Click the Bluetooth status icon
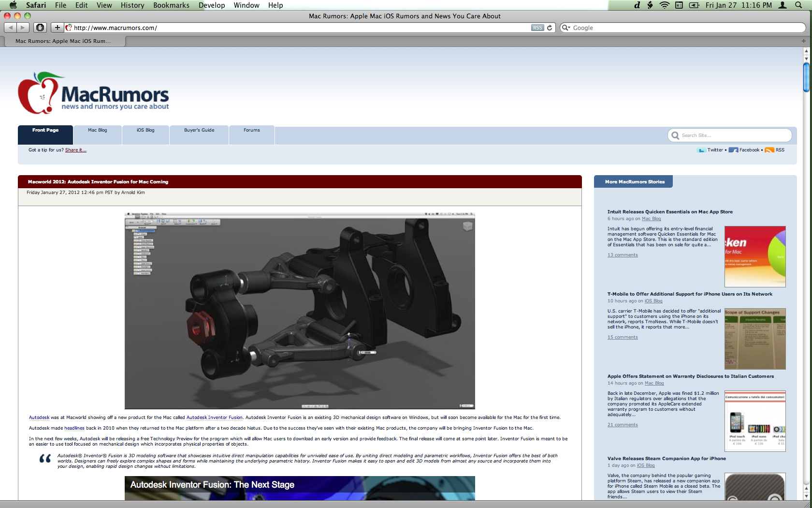 pos(650,5)
